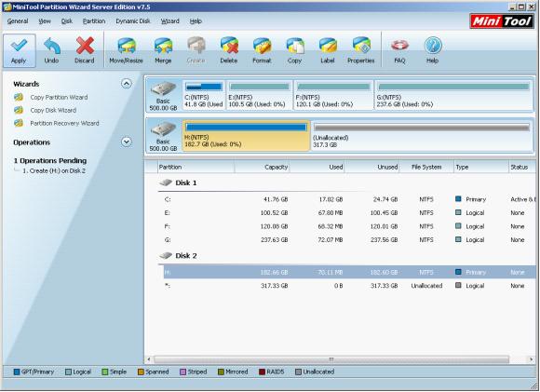
Task: Undo the last operation
Action: click(51, 50)
